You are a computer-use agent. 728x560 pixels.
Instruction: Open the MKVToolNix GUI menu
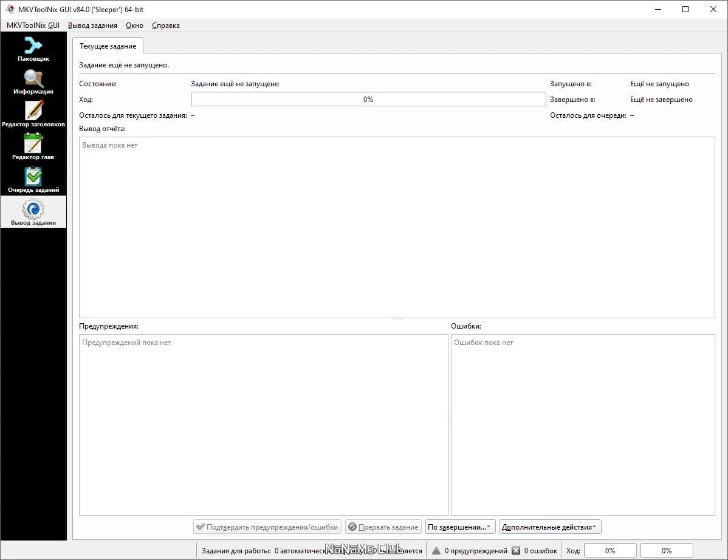33,26
